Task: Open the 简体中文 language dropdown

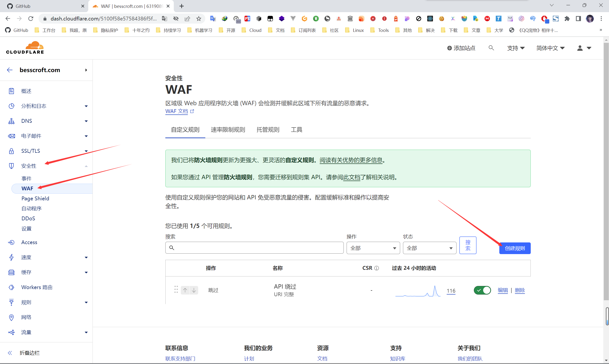Action: (550, 48)
